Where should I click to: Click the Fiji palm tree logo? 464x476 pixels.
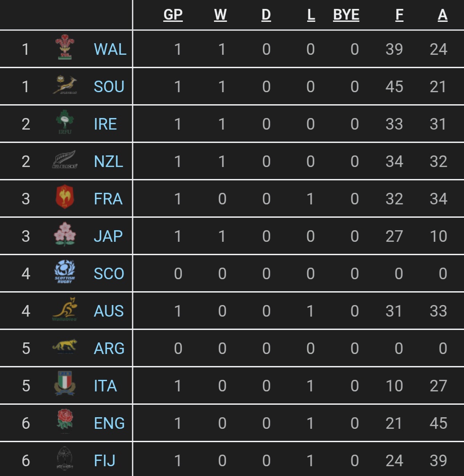(x=65, y=458)
